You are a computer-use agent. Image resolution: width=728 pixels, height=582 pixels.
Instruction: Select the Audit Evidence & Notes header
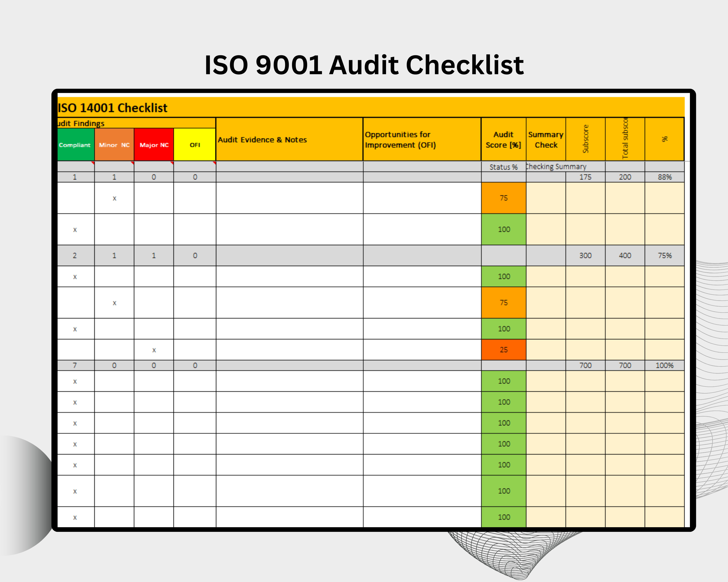(x=289, y=139)
